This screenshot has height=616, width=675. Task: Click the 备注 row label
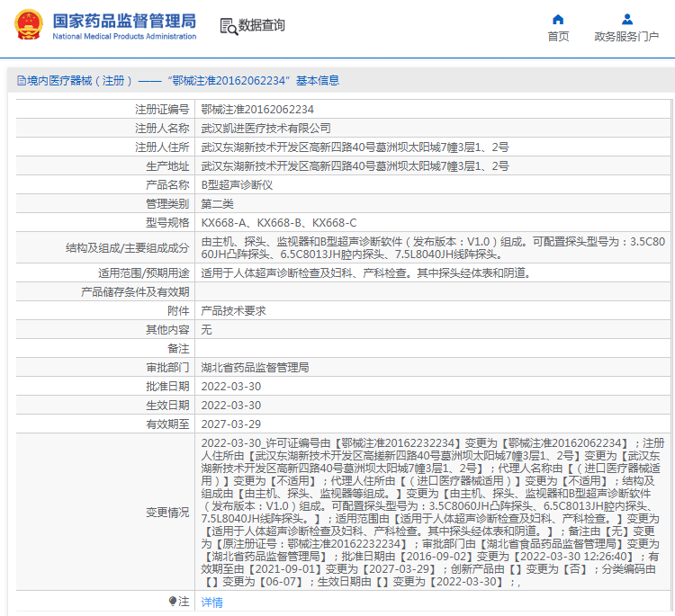tap(179, 349)
